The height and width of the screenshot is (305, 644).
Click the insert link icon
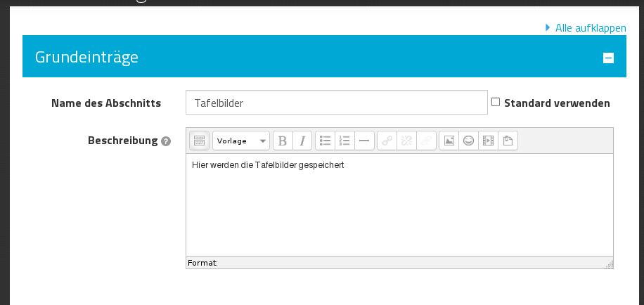(387, 141)
